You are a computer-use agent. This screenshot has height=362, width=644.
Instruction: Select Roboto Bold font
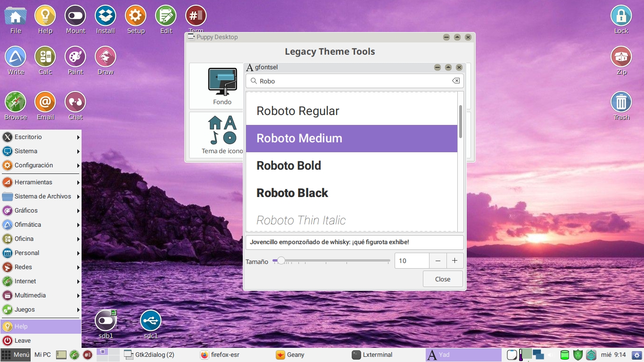tap(352, 166)
